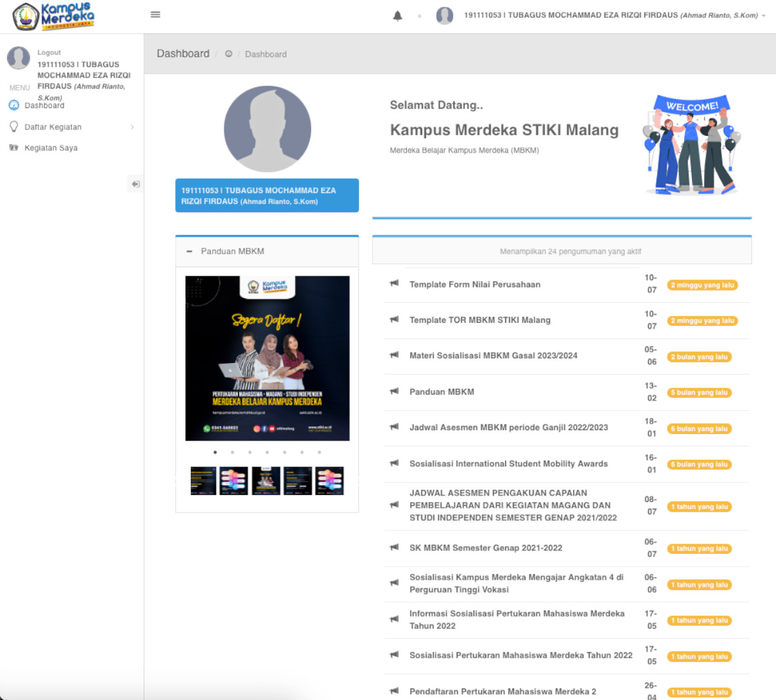Click the first carousel thumbnail image

click(x=203, y=481)
